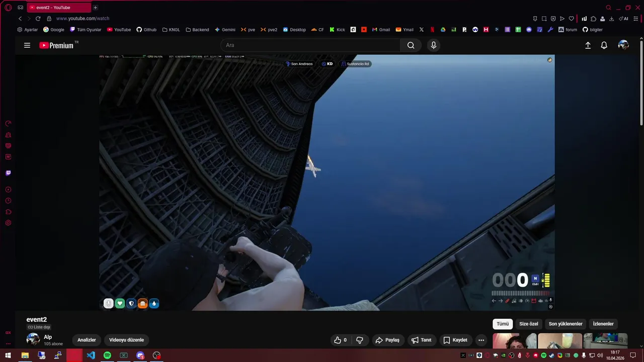Open Visual Studio Code from taskbar
Screen dimensions: 644x362
point(91,355)
